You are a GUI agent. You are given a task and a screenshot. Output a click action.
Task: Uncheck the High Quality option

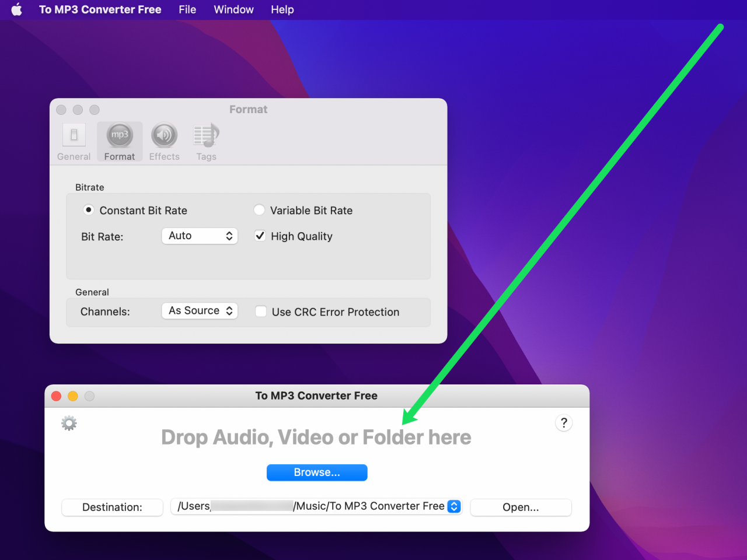point(260,236)
